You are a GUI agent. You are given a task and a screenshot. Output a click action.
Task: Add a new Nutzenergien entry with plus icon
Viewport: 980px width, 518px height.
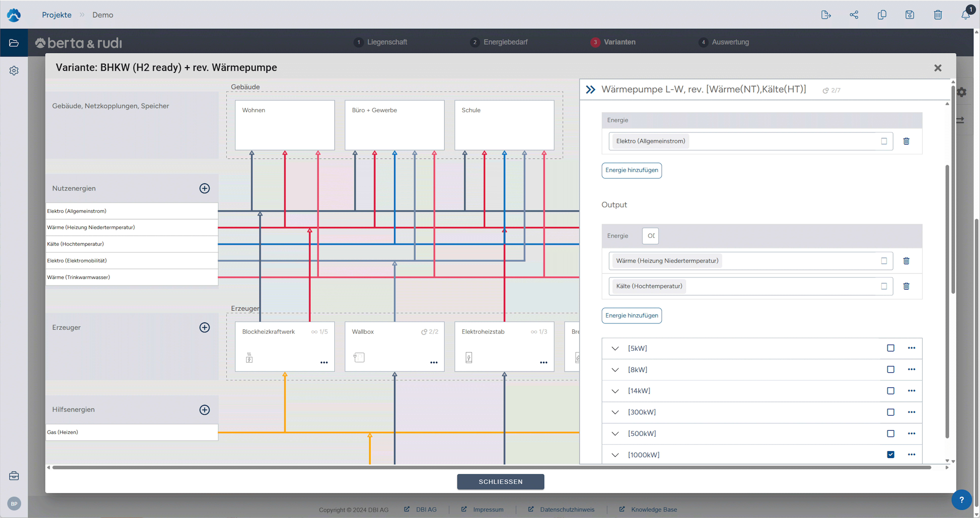click(205, 188)
